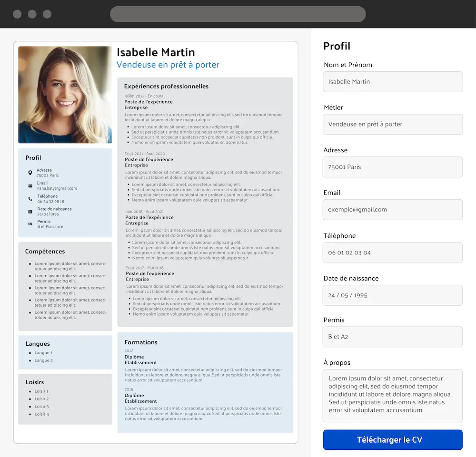Select the Téléphone field showing 06 01 02 03 04

(x=393, y=253)
